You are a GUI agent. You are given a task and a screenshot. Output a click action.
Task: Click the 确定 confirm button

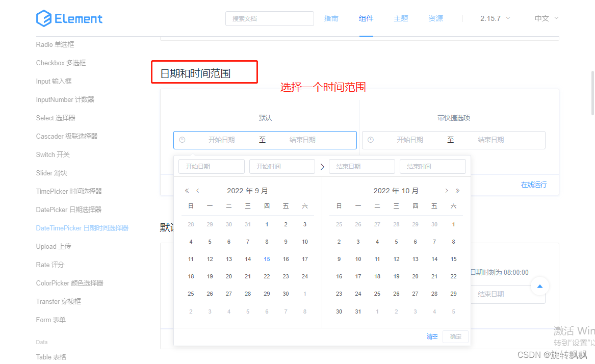(455, 336)
